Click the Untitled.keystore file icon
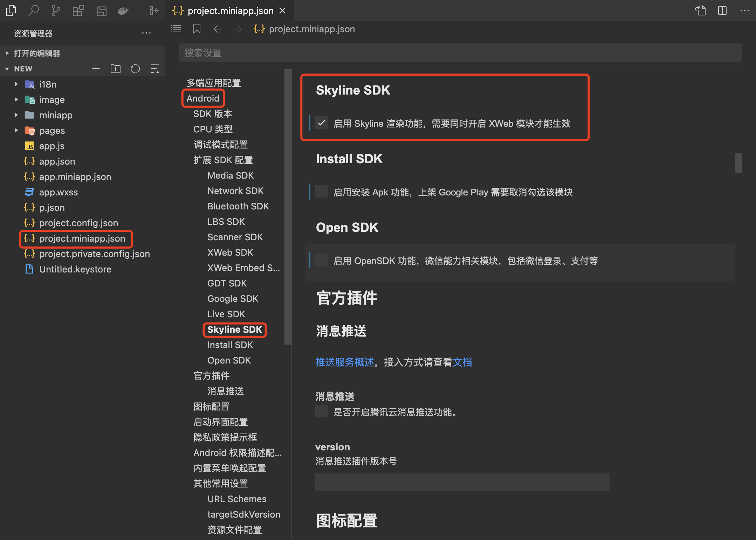Image resolution: width=756 pixels, height=540 pixels. click(30, 269)
